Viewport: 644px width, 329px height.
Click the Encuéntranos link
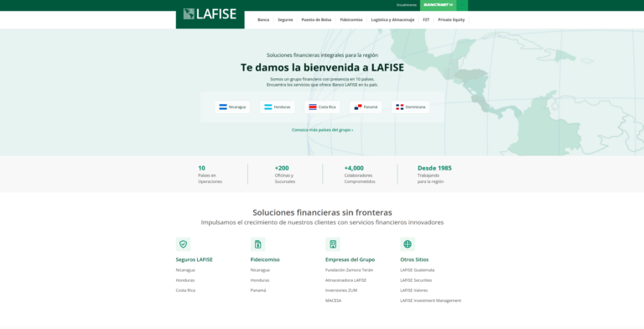click(407, 5)
